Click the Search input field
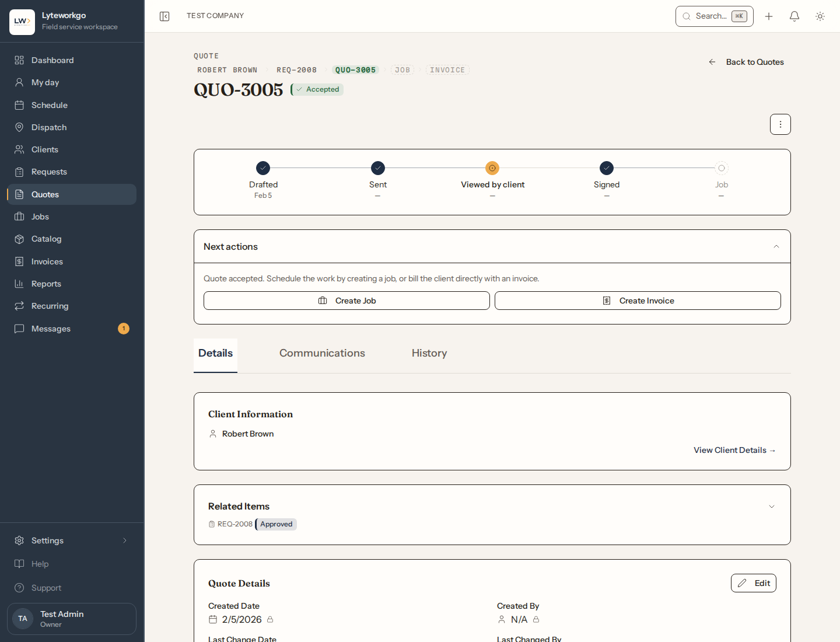Viewport: 840px width, 642px height. coord(715,16)
